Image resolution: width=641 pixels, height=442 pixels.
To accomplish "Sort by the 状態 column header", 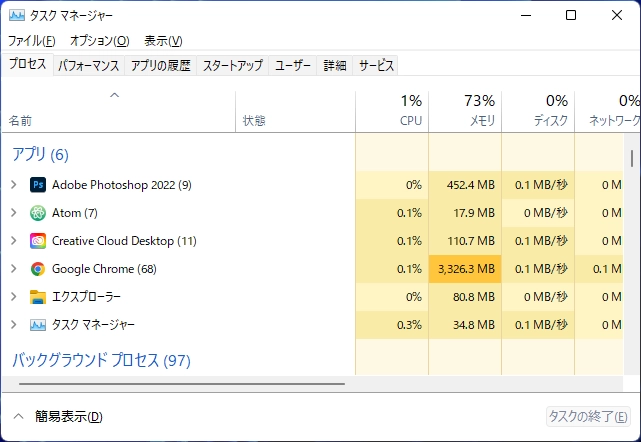I will point(296,112).
